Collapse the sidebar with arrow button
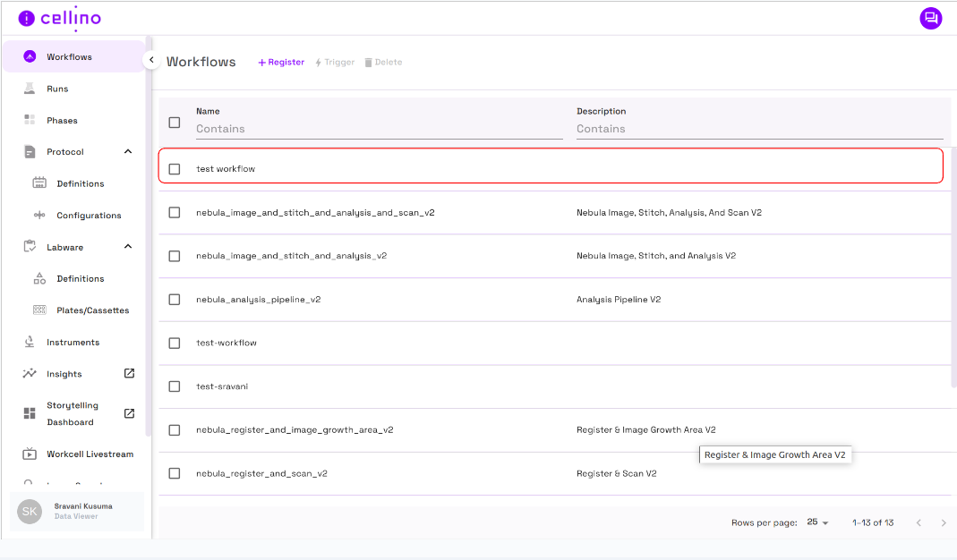The image size is (957, 560). tap(151, 60)
